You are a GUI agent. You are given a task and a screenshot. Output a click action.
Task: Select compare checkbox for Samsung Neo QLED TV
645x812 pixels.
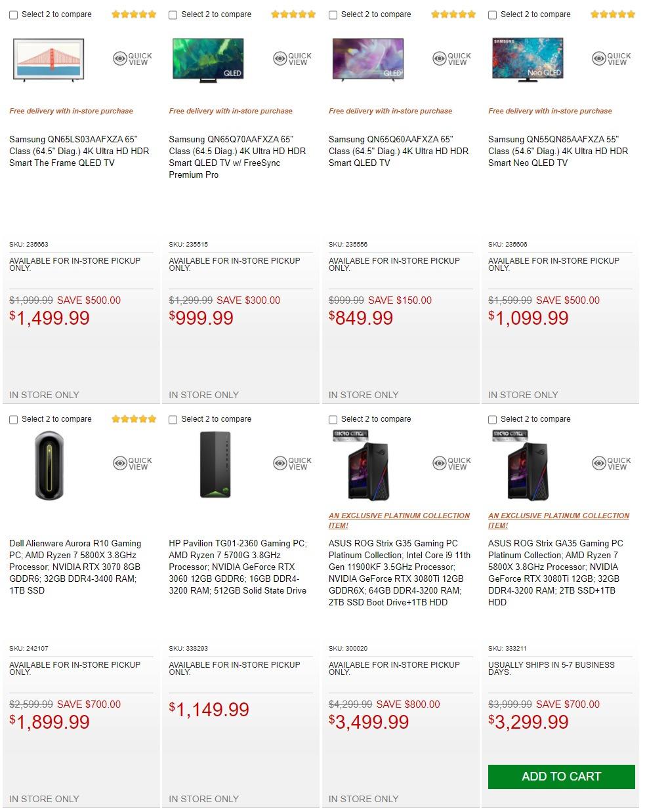tap(493, 15)
